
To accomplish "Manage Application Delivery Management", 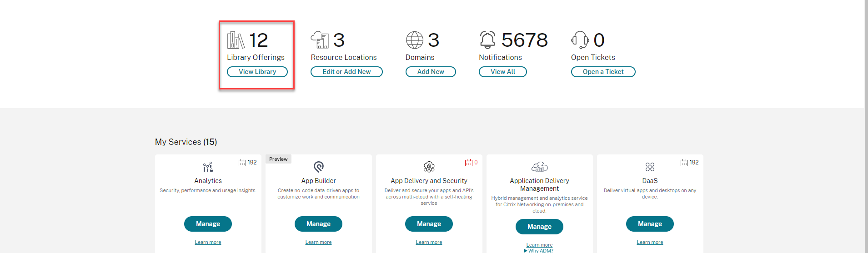I will pyautogui.click(x=539, y=227).
